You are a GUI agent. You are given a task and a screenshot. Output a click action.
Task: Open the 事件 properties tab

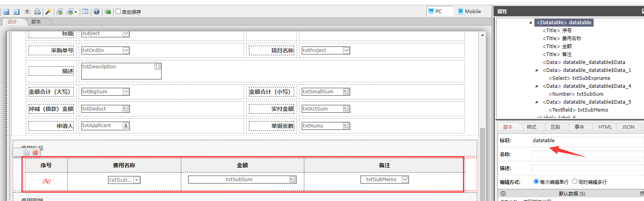tap(579, 127)
